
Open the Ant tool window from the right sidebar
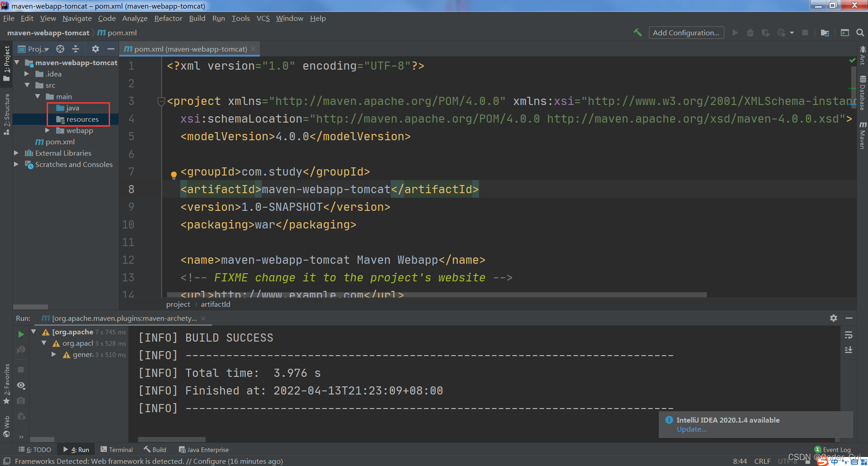point(863,55)
